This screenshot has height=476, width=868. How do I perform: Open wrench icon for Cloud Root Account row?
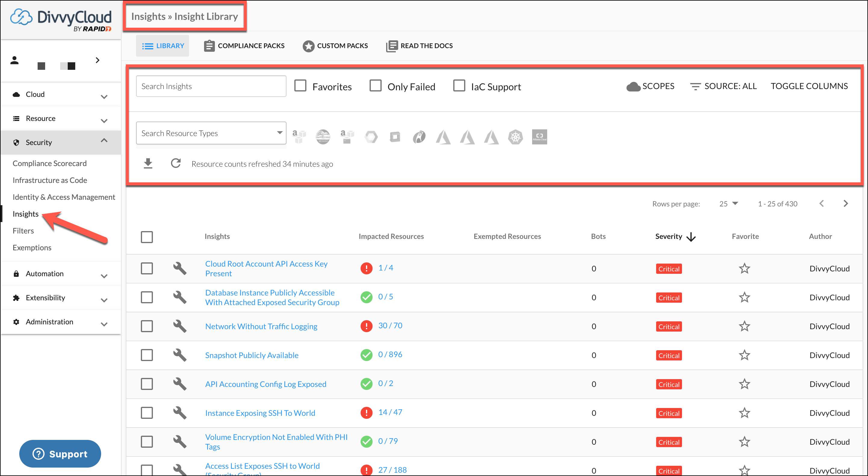coord(180,268)
